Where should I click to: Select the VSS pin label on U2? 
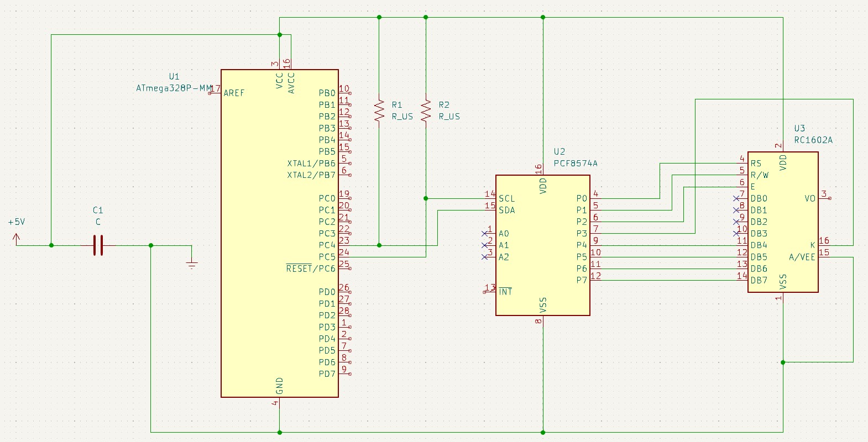543,305
